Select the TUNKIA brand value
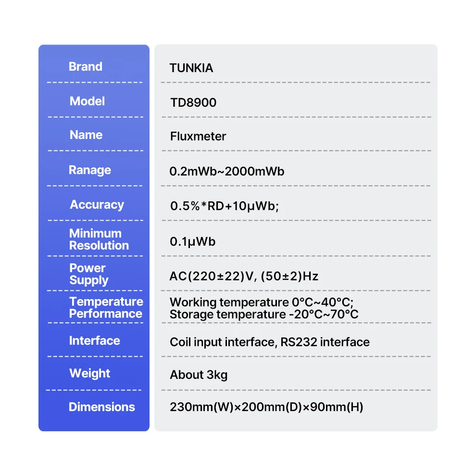This screenshot has width=476, height=476. tap(191, 68)
